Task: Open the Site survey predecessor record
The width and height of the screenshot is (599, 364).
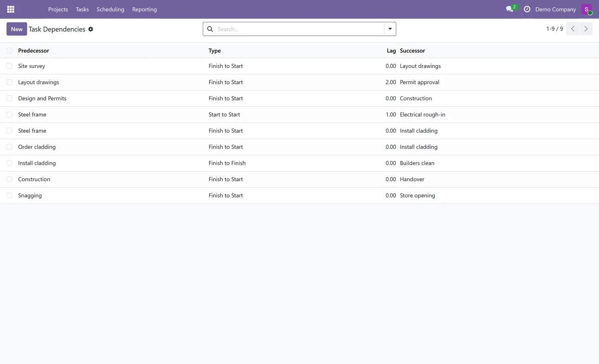Action: point(31,66)
